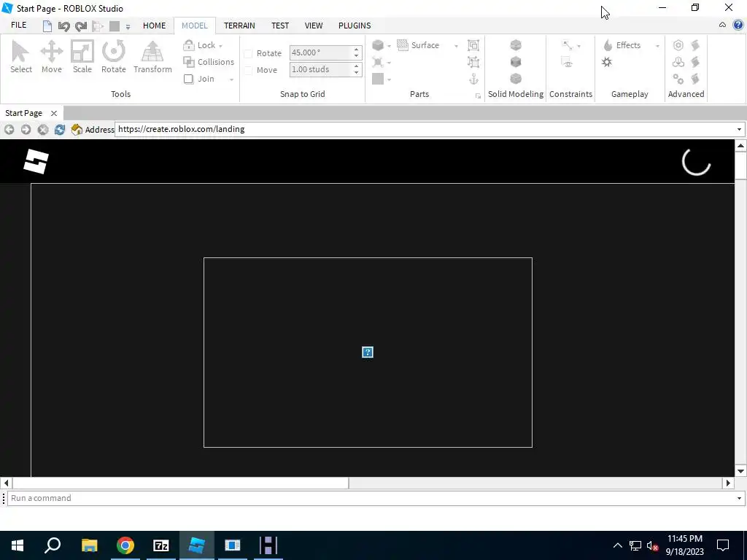Screen dimensions: 747x560
Task: Switch to the TERRAIN tab
Action: 239,26
